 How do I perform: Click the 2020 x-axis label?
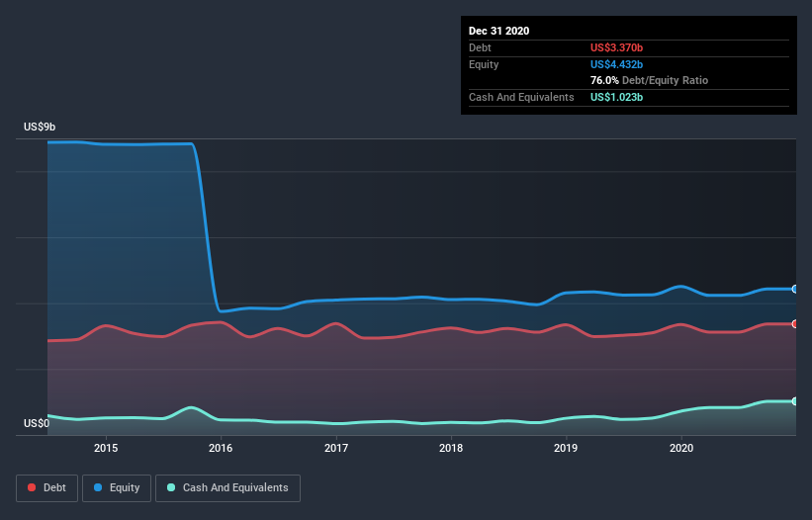click(681, 448)
